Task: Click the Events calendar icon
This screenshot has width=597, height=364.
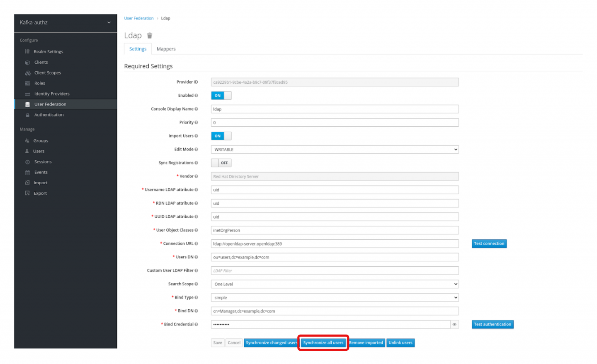Action: tap(27, 173)
